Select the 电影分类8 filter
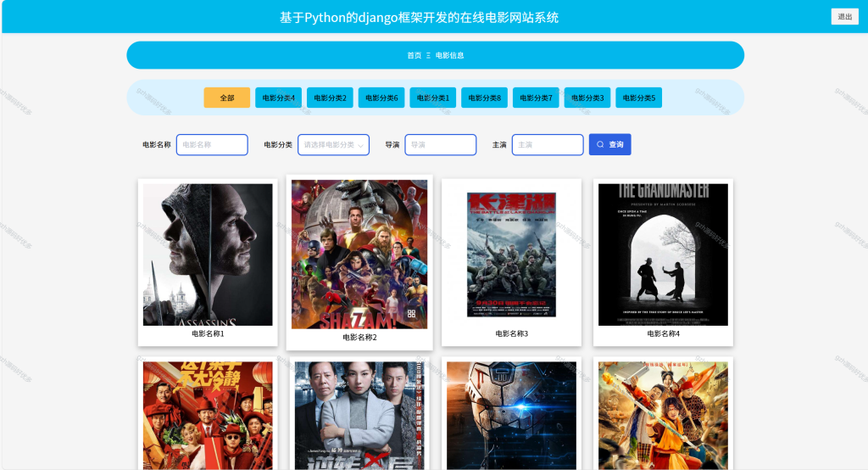 pos(484,98)
